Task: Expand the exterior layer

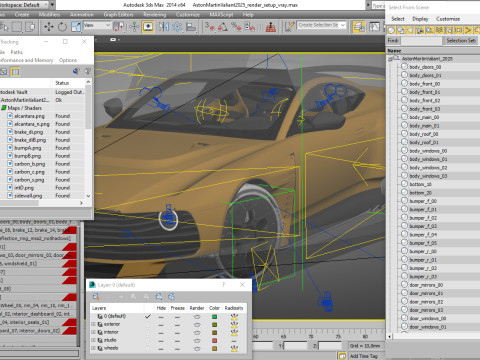Action: (x=93, y=324)
